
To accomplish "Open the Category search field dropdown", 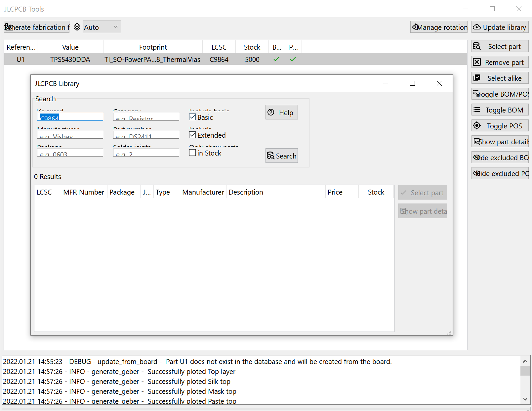I will 146,117.
